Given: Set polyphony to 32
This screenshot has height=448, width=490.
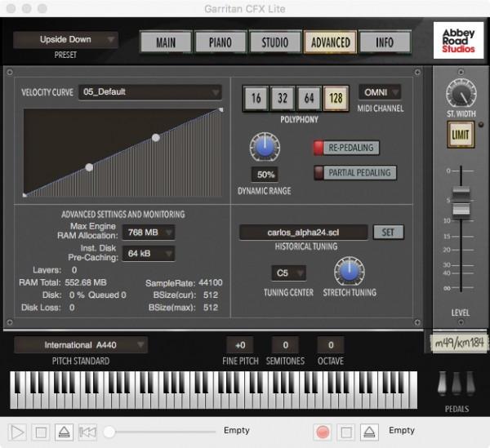Looking at the screenshot, I should [283, 99].
